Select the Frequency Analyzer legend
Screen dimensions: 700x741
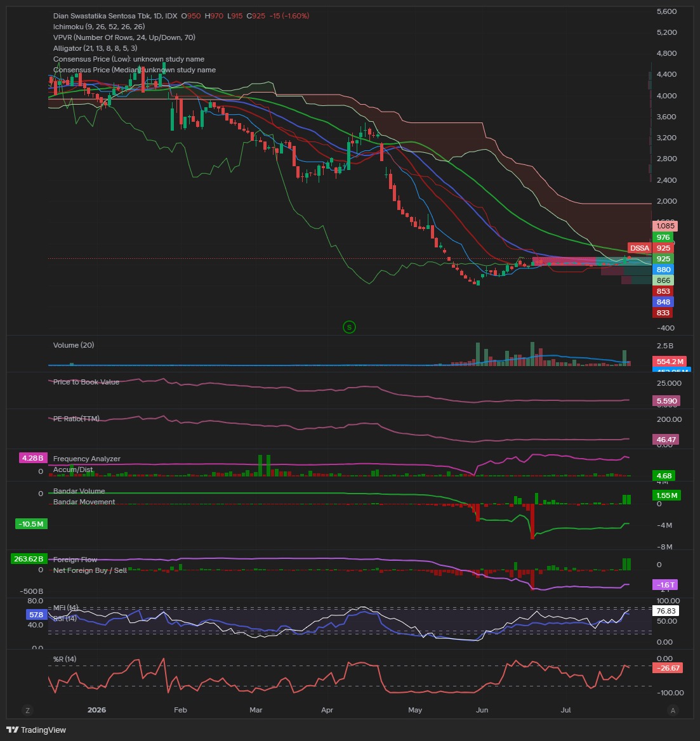86,459
